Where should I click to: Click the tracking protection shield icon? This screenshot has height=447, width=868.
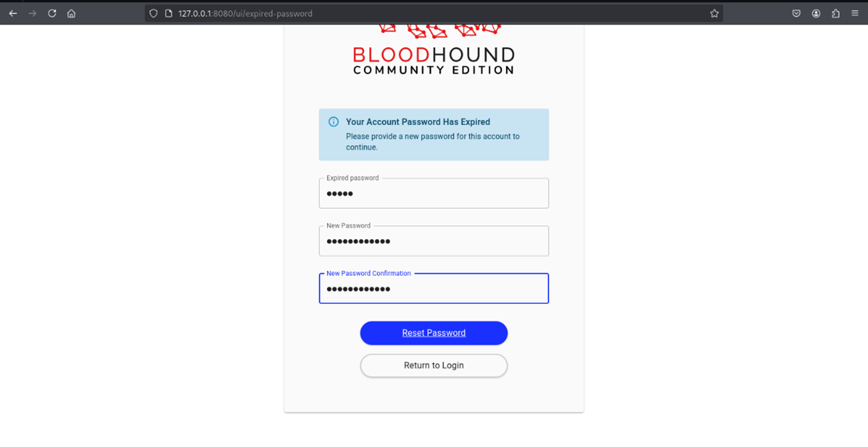(x=153, y=14)
